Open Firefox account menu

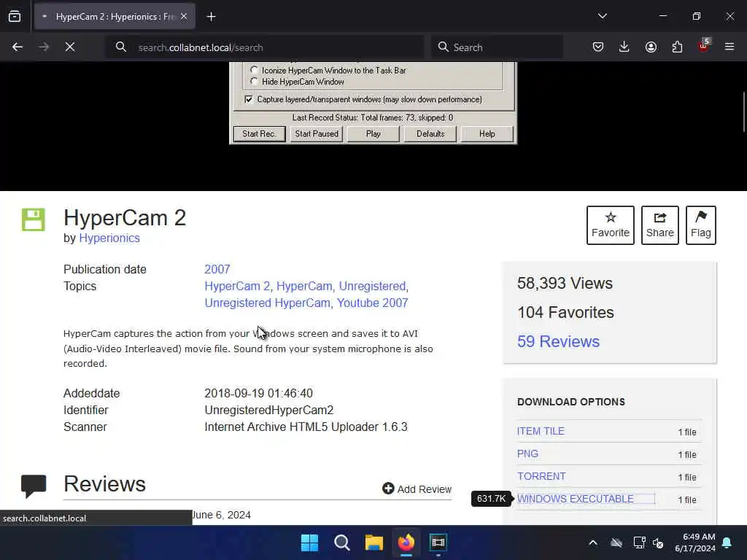[651, 47]
